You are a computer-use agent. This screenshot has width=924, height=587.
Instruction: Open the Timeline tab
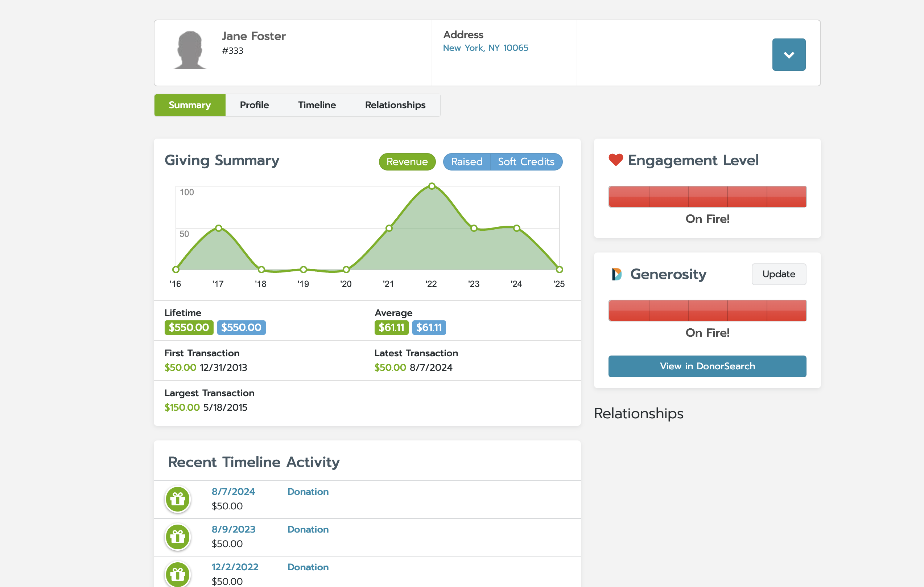[x=317, y=105]
